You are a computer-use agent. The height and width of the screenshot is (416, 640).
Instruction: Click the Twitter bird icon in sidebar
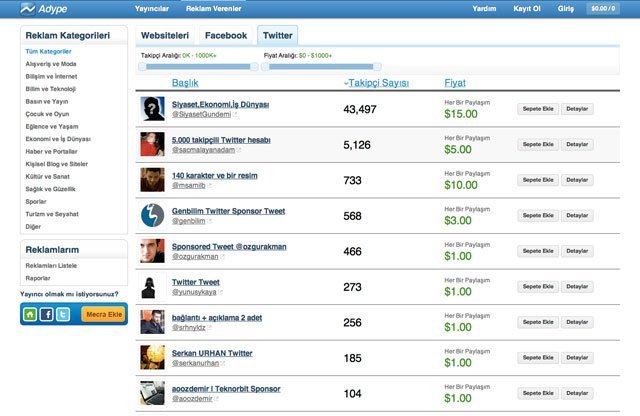pyautogui.click(x=63, y=314)
